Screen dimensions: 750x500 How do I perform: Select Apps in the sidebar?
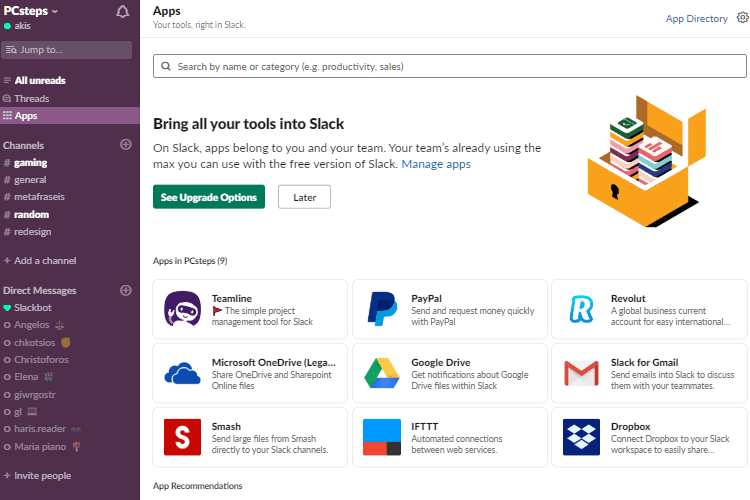(70, 115)
